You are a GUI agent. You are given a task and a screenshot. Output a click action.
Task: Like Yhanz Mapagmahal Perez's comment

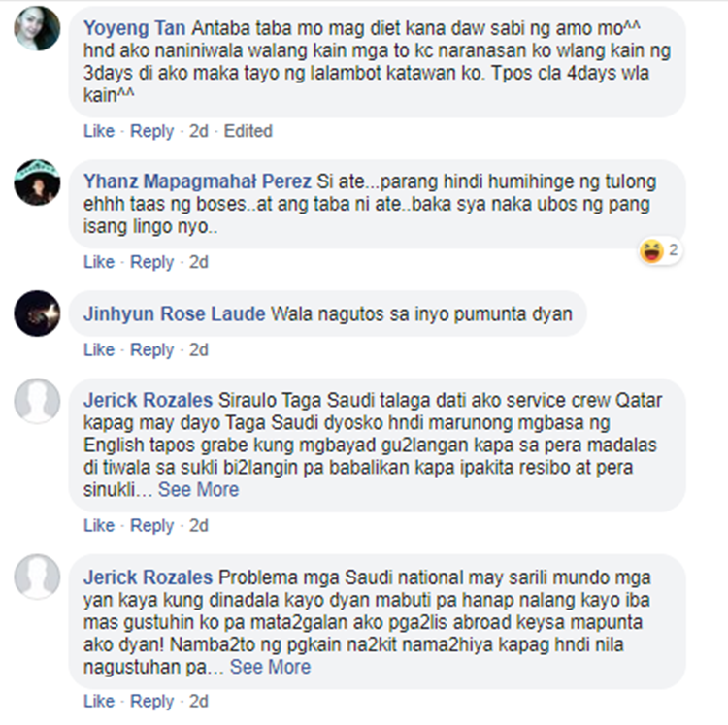click(x=99, y=262)
